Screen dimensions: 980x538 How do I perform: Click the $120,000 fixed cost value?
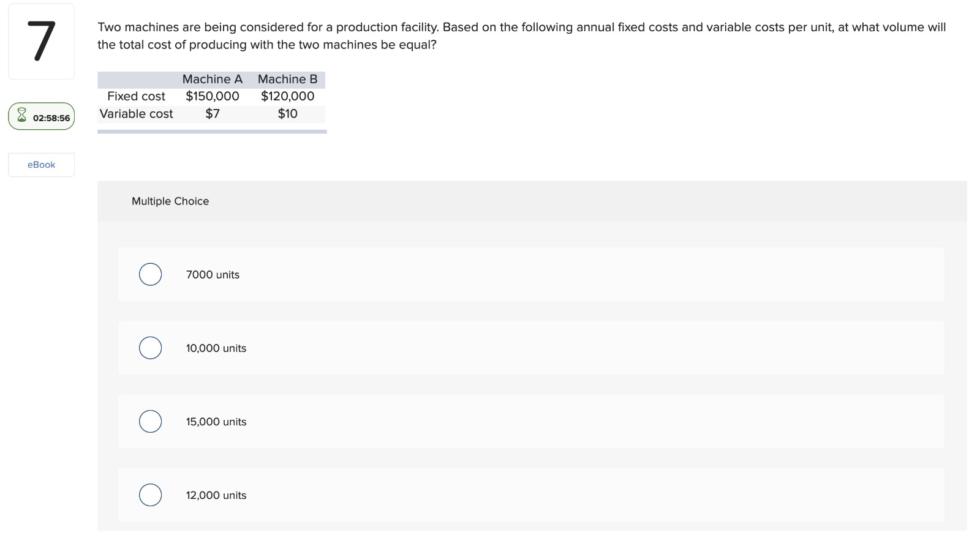point(287,96)
